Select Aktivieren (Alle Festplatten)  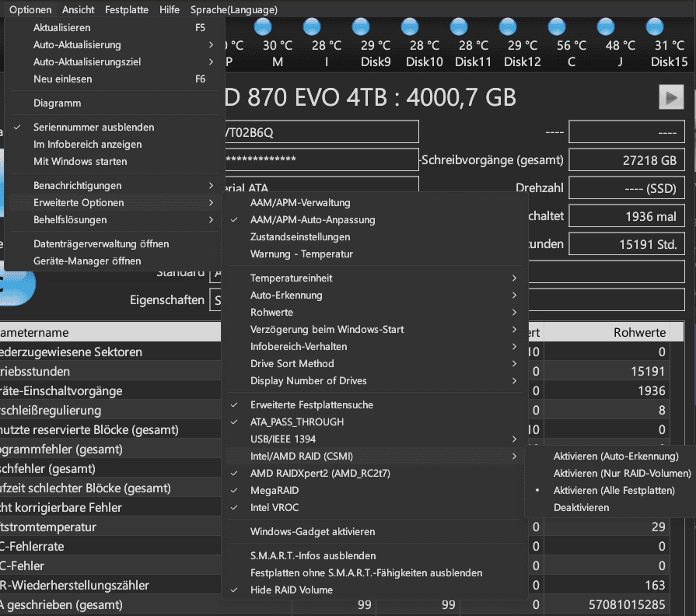[611, 491]
